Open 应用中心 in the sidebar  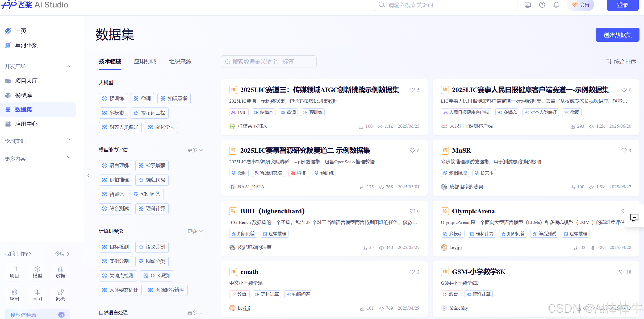[26, 124]
